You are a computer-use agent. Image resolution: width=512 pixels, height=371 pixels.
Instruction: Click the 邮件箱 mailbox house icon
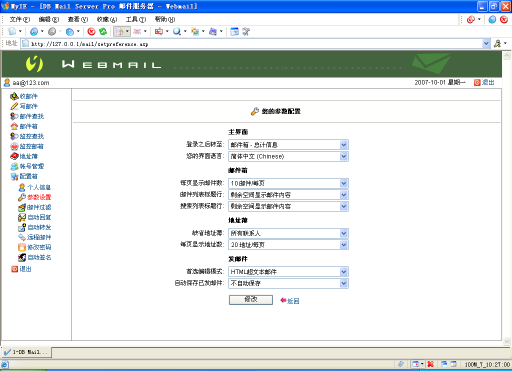[x=14, y=126]
